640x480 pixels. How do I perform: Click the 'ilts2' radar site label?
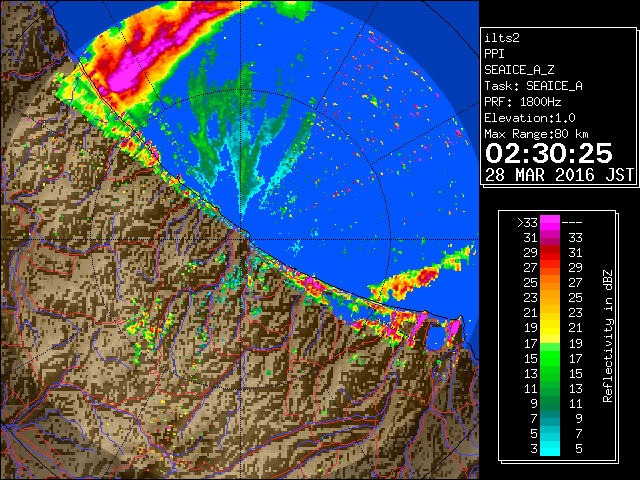(x=502, y=38)
